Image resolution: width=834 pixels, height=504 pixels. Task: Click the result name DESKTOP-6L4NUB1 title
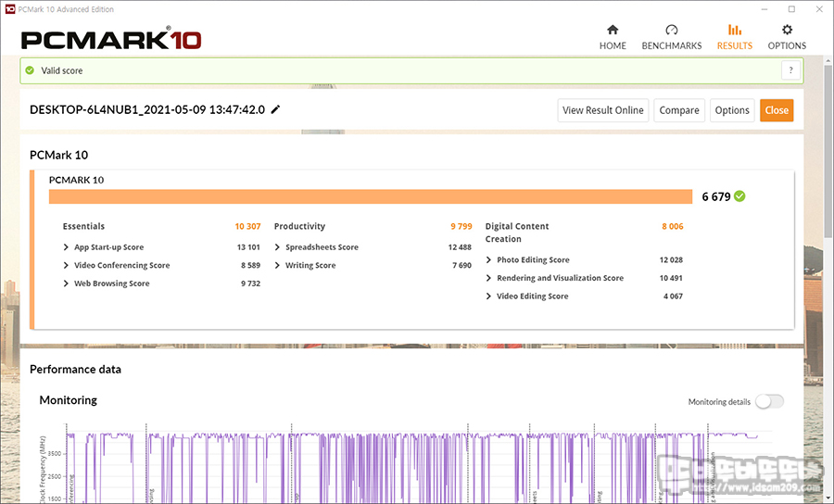pos(147,109)
